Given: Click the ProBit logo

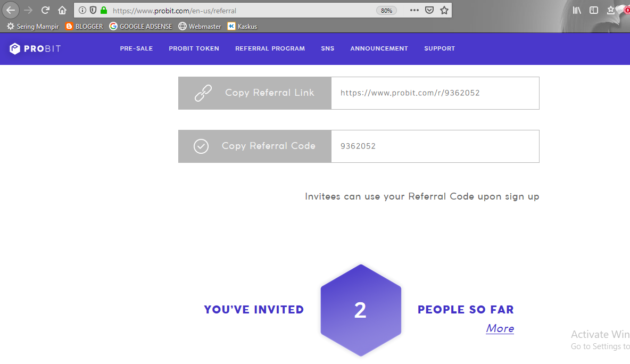Looking at the screenshot, I should tap(35, 48).
